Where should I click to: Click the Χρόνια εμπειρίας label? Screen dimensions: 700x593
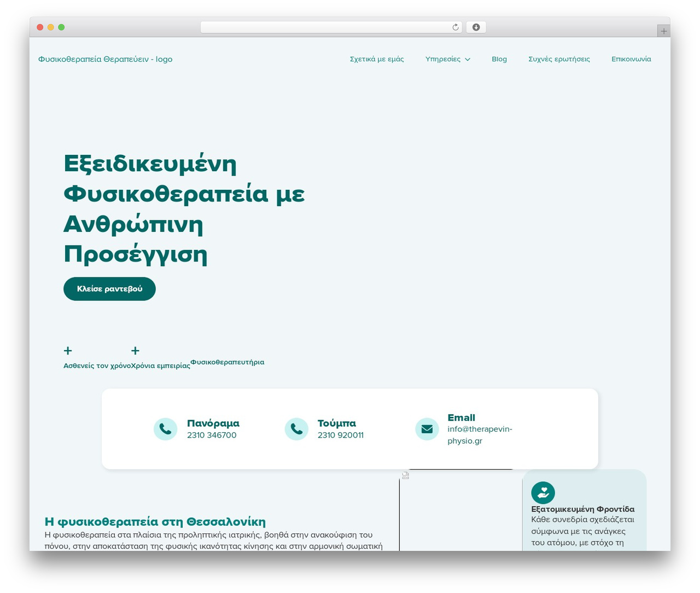tap(160, 365)
